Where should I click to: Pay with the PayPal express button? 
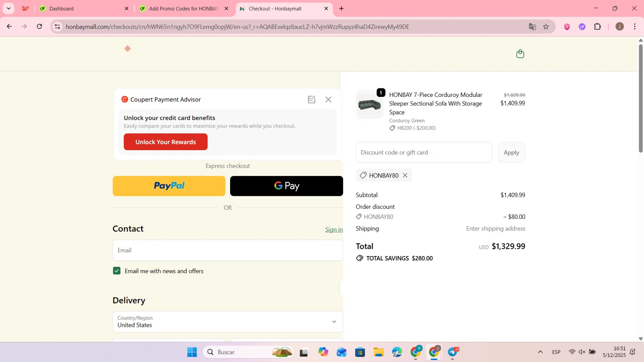point(169,186)
